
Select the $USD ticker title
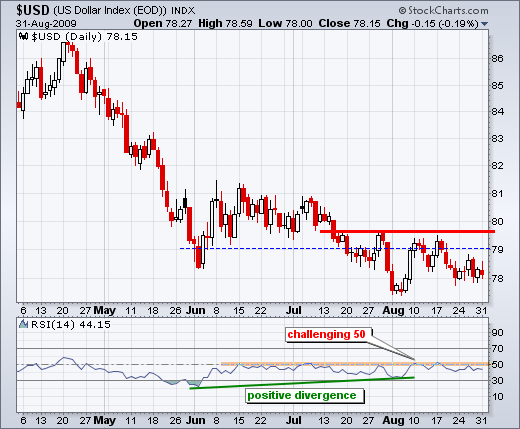(33, 10)
